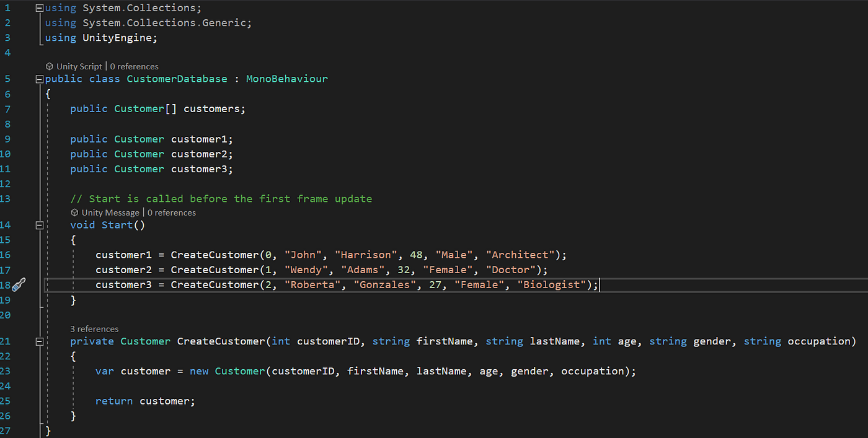The height and width of the screenshot is (438, 868).
Task: Collapse the CustomerDatabase class body
Action: 38,79
